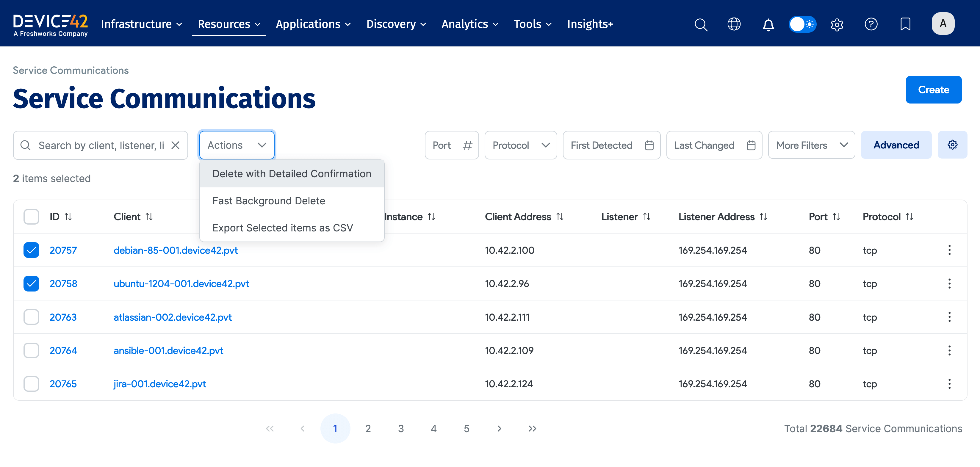Image resolution: width=980 pixels, height=467 pixels.
Task: Click the help question mark icon
Action: point(871,24)
